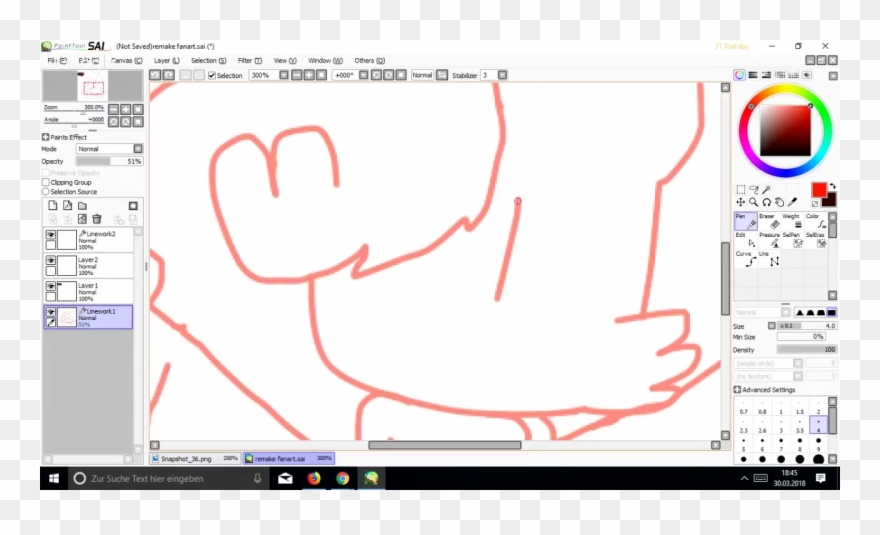Image resolution: width=880 pixels, height=535 pixels.
Task: Toggle the link box on Layer2
Action: [51, 271]
